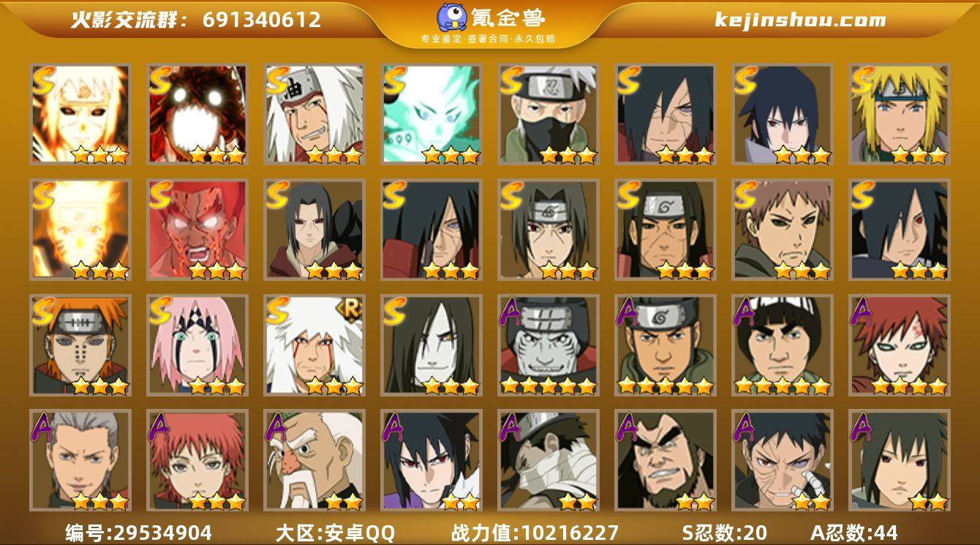The height and width of the screenshot is (545, 980).
Task: Click the pale long-black-haired snake-eyed portrait
Action: coord(431,345)
